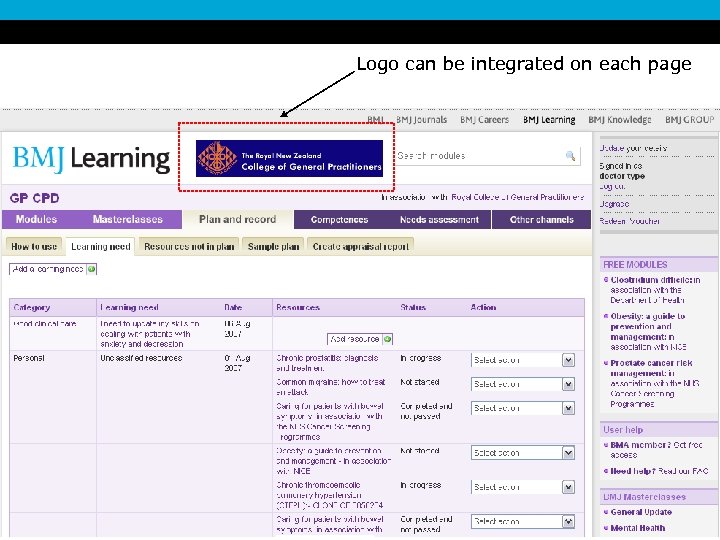Open the bottom-most Select action dropdown
The height and width of the screenshot is (540, 720).
(523, 522)
